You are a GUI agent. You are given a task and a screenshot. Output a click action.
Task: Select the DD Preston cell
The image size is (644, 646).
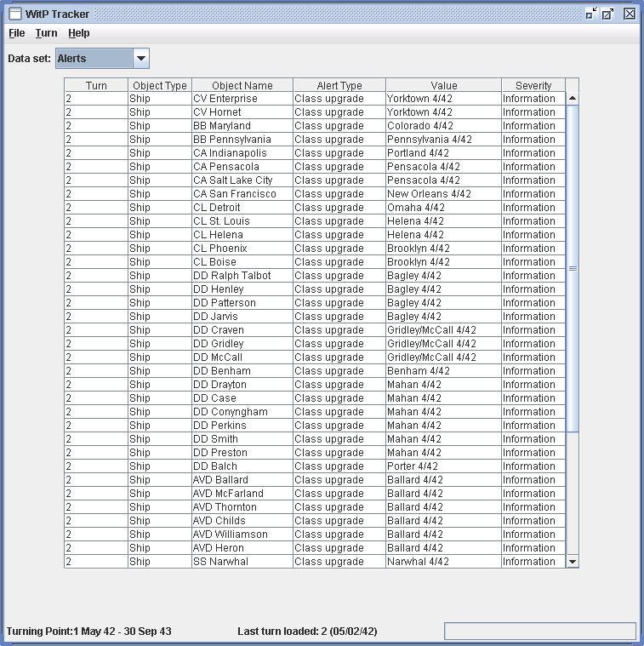pos(242,452)
